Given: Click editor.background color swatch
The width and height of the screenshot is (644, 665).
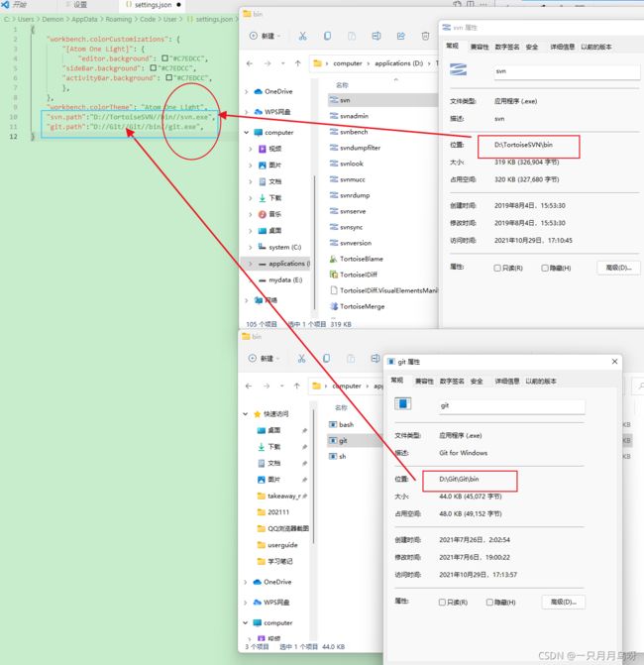Looking at the screenshot, I should click(x=164, y=58).
